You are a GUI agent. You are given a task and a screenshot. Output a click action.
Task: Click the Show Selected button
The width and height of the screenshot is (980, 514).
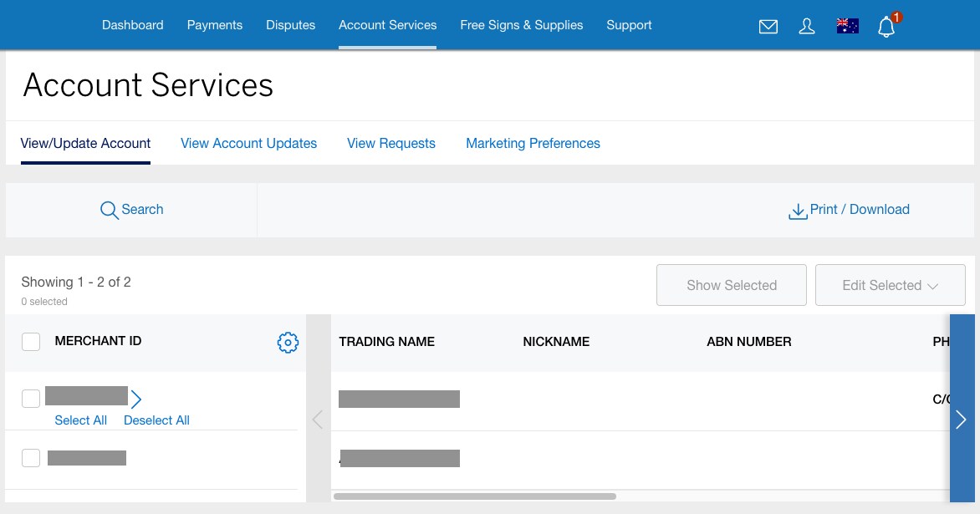click(x=732, y=286)
